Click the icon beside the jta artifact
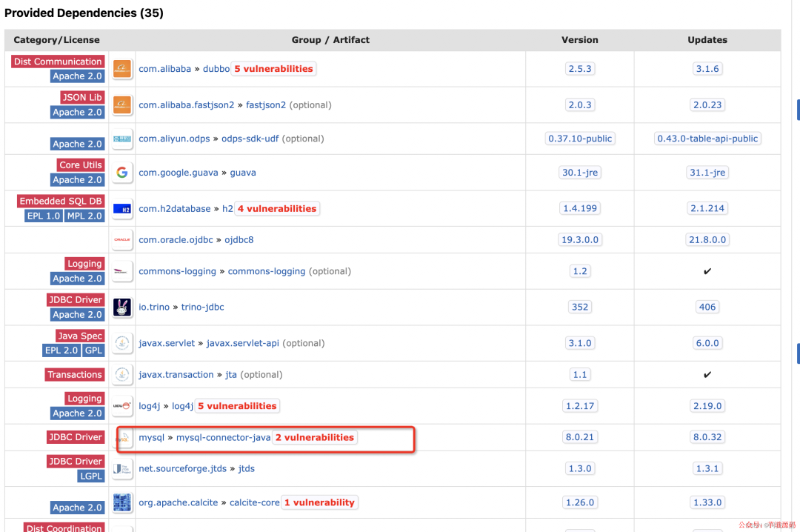 click(122, 374)
